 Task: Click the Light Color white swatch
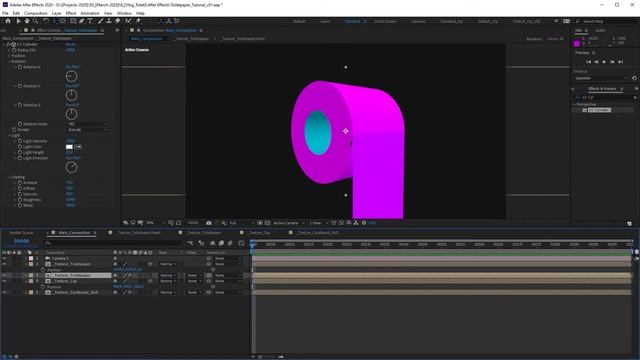pyautogui.click(x=69, y=147)
